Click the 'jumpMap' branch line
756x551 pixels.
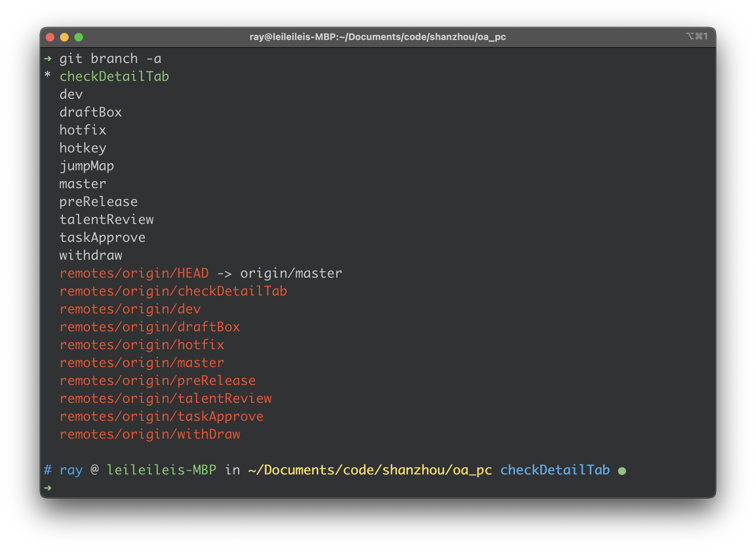point(87,166)
